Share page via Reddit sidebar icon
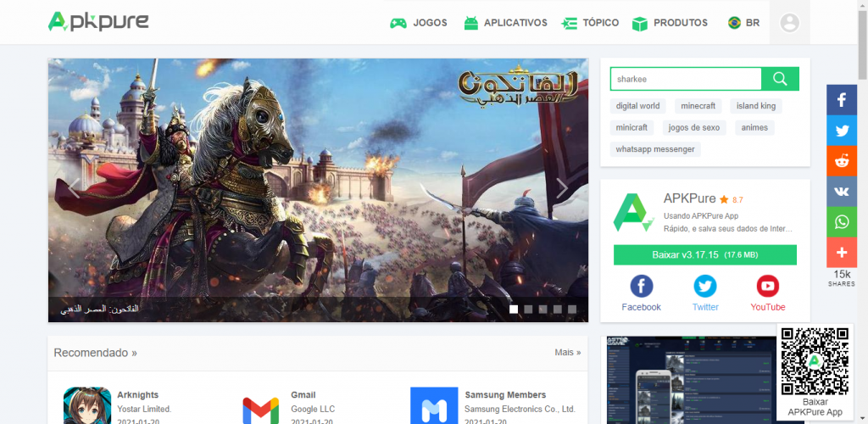The image size is (868, 424). pos(842,161)
